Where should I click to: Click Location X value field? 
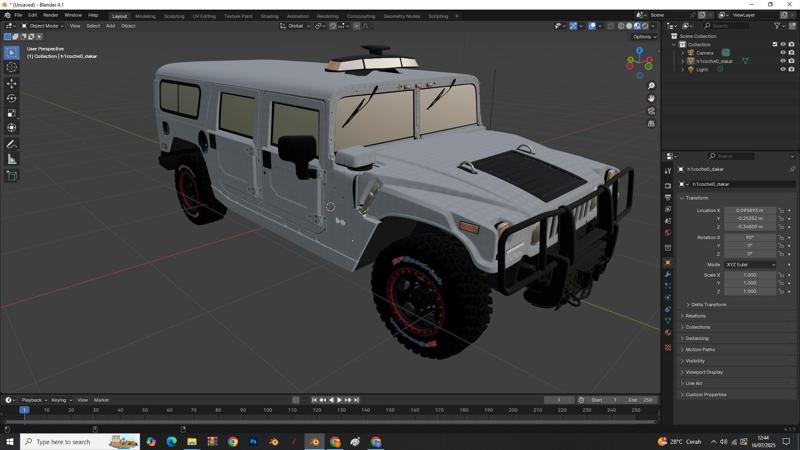(x=750, y=210)
